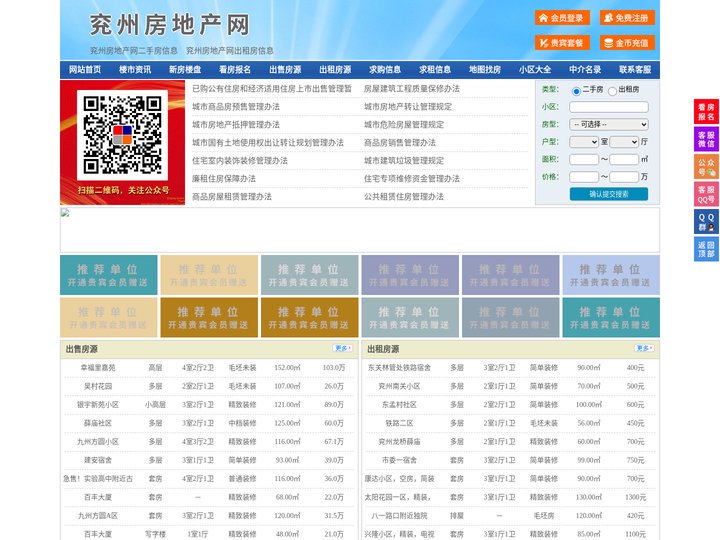Open 贵宾套餐 VIP package button
Screen dimensions: 720x540
562,43
